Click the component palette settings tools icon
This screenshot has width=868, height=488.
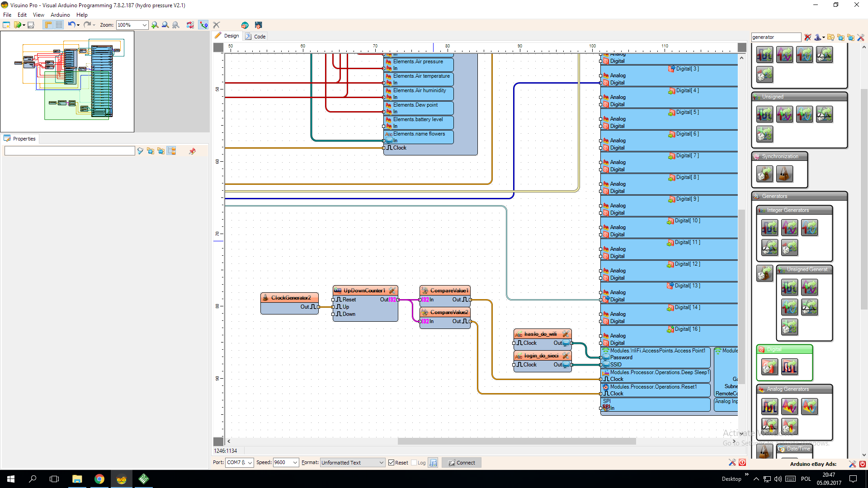pos(861,37)
